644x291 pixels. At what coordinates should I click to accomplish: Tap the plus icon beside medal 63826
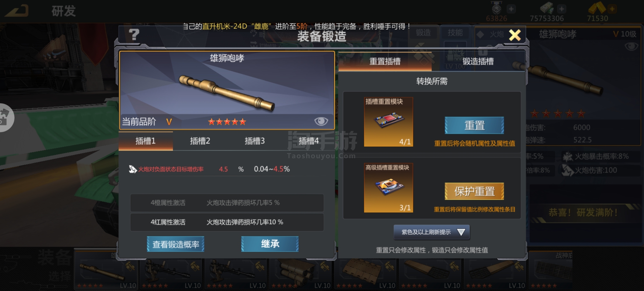tap(511, 9)
